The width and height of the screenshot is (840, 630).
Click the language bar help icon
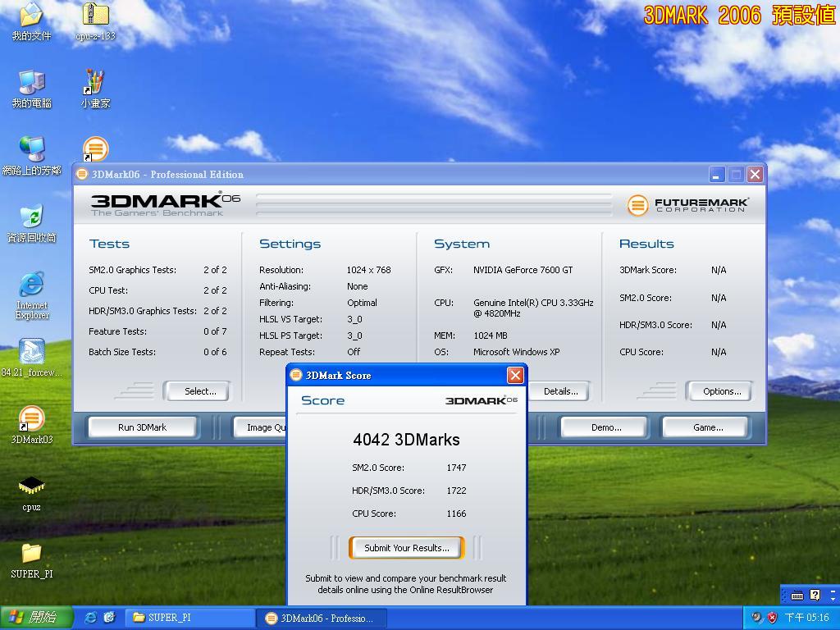point(815,596)
